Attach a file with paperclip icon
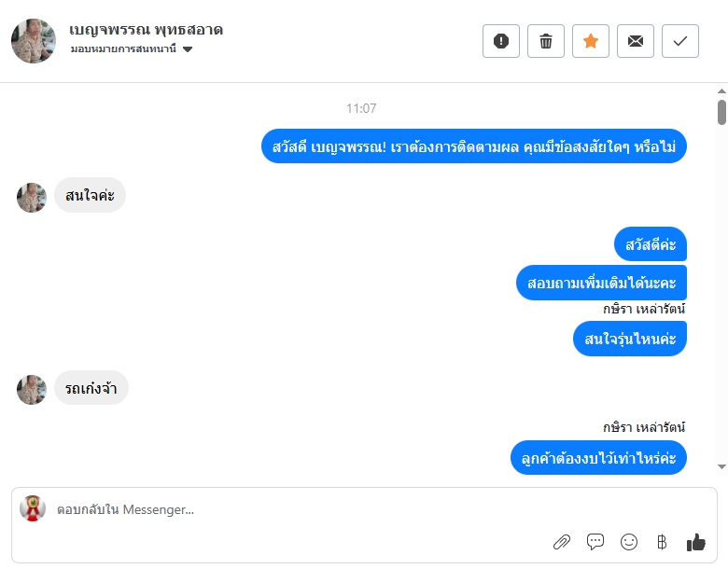Viewport: 728px width, 569px height. point(562,542)
